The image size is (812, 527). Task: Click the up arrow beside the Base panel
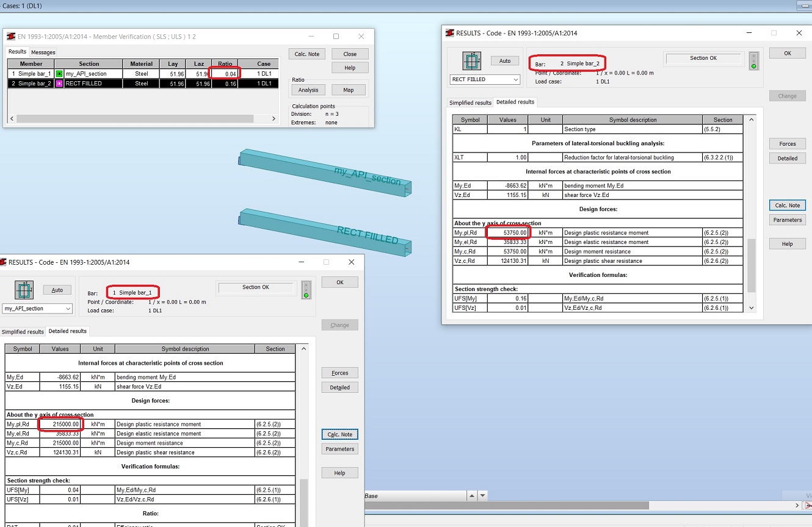tap(472, 496)
